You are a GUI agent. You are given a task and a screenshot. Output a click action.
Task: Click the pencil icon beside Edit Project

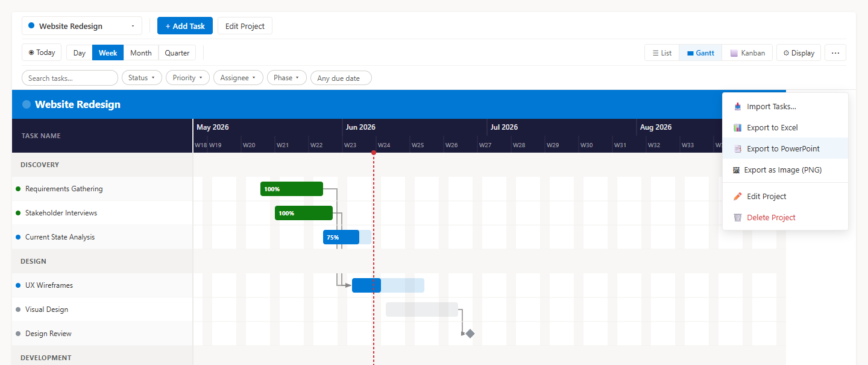pyautogui.click(x=738, y=197)
